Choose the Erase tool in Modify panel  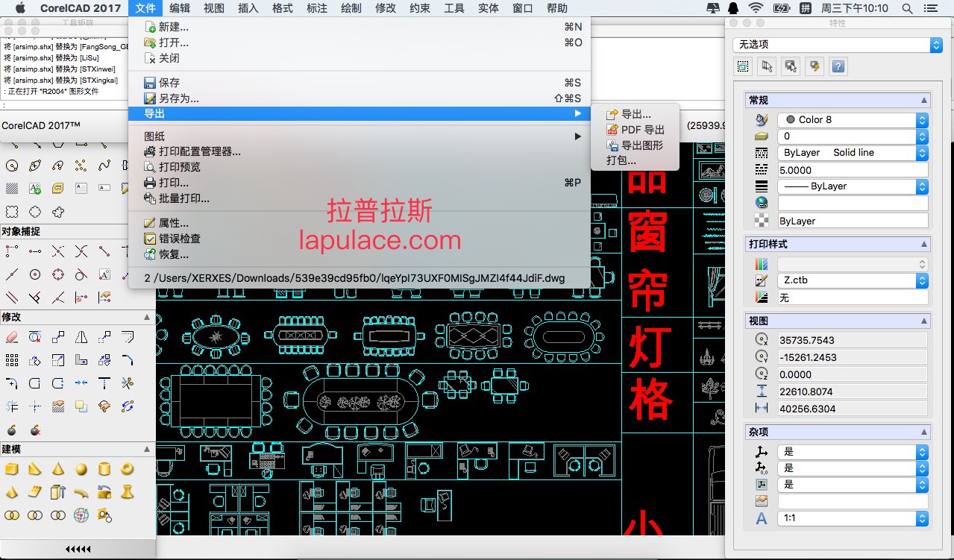tap(12, 338)
